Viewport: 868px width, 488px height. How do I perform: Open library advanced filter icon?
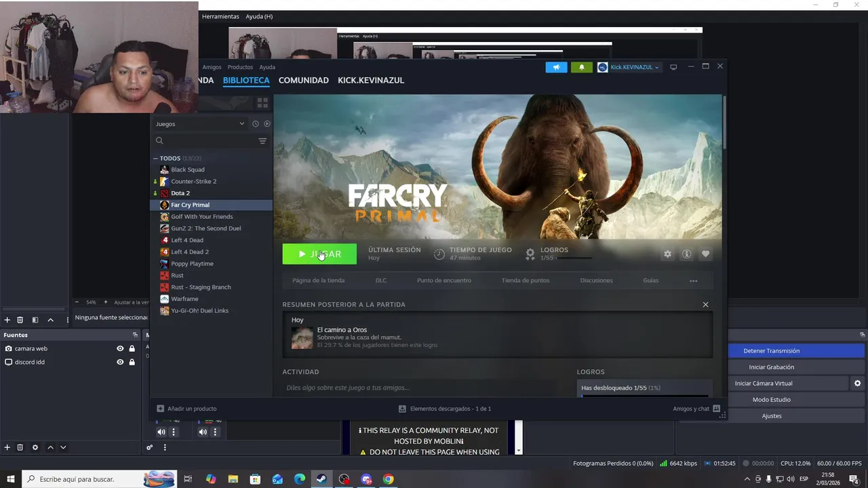(x=262, y=141)
